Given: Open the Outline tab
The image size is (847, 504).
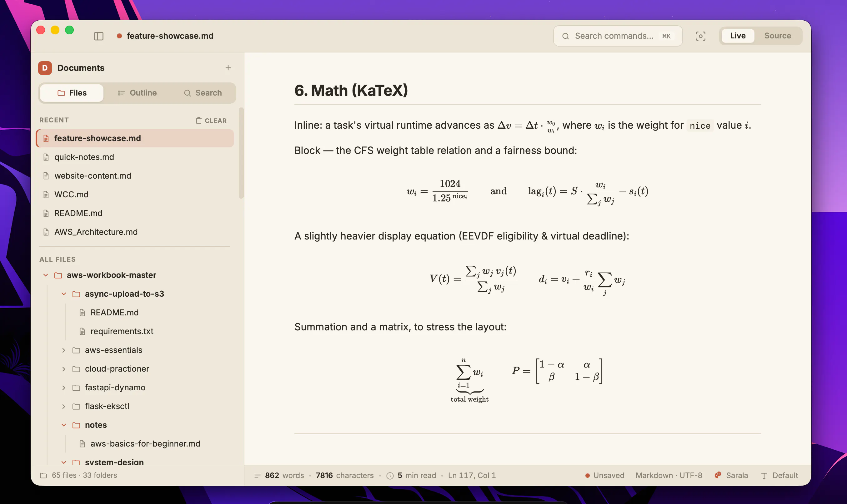Looking at the screenshot, I should pyautogui.click(x=137, y=93).
